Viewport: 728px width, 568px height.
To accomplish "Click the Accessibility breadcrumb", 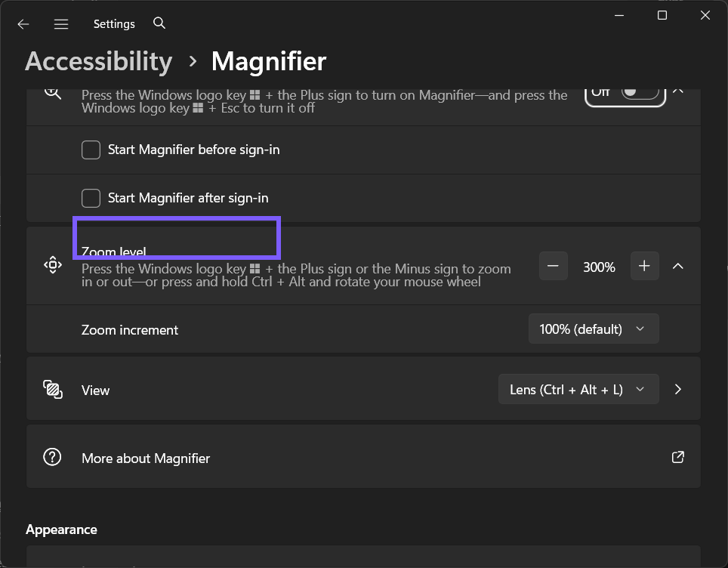I will coord(98,61).
